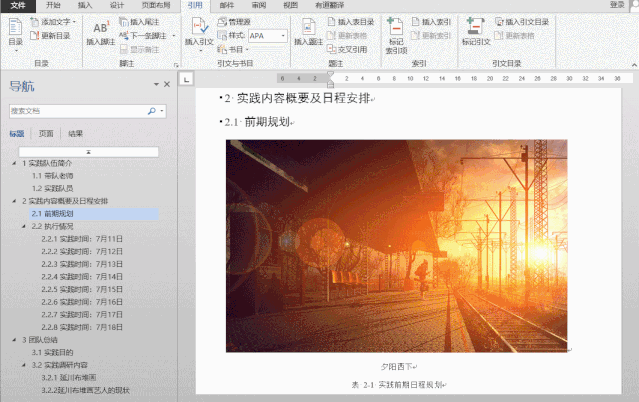Go to 1.2 实践队员 heading
Viewport: 639px width, 402px height.
tap(53, 188)
